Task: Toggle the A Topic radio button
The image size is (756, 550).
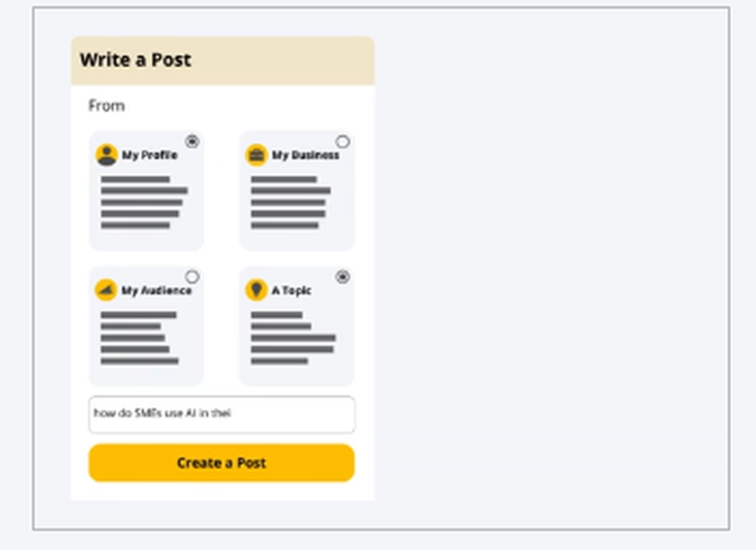Action: pos(342,277)
